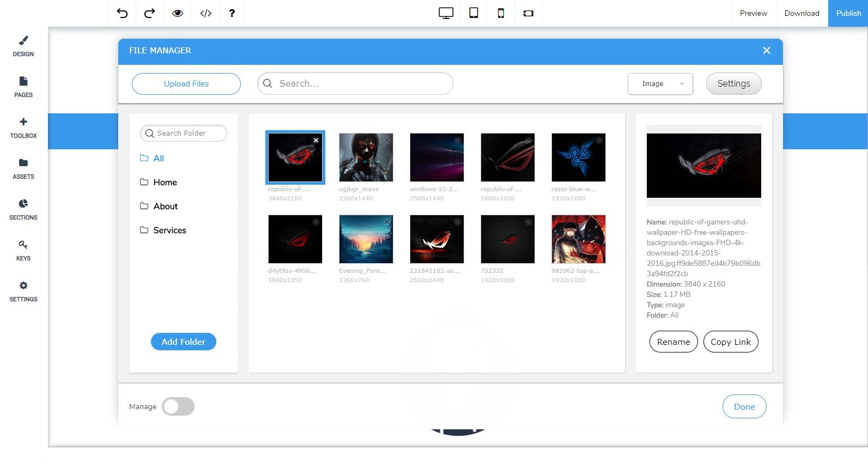Image resolution: width=868 pixels, height=462 pixels.
Task: Toggle the eye preview icon in toolbar
Action: click(x=178, y=13)
